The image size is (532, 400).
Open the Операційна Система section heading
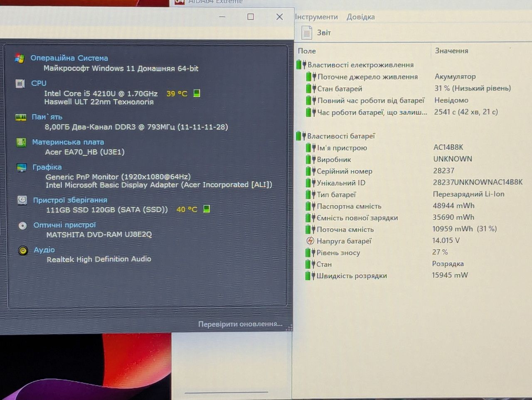(69, 58)
